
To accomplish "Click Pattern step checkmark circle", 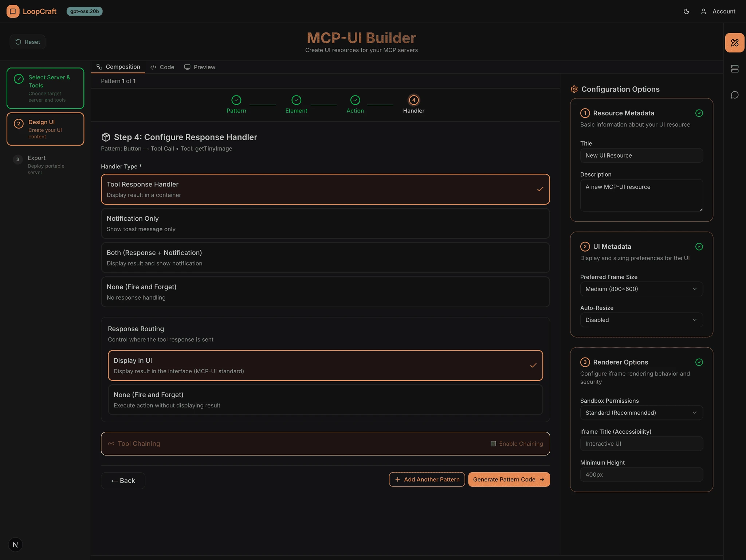I will 236,100.
